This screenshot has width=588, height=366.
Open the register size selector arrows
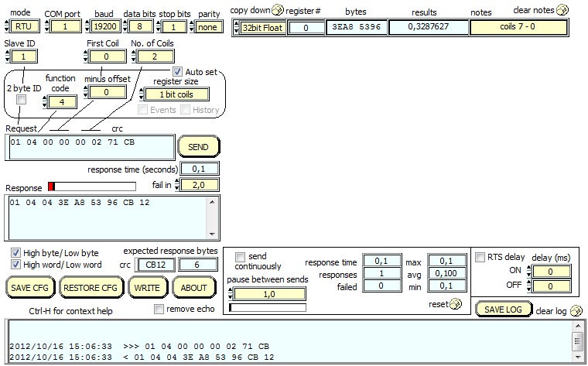click(x=142, y=94)
